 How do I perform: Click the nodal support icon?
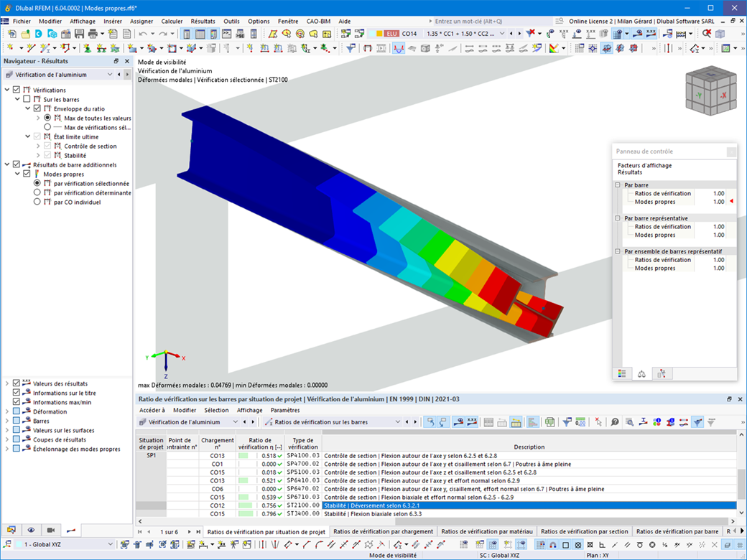[88, 48]
